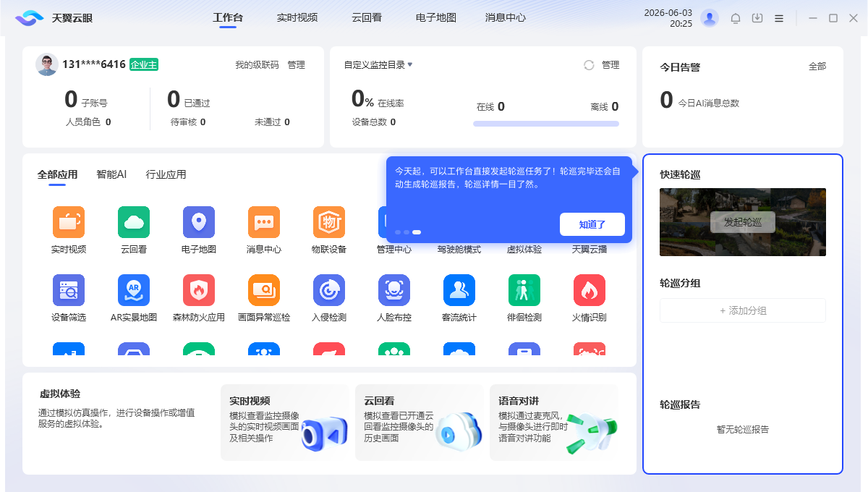
Task: Click the profile photo next to 131****6416
Action: (x=47, y=64)
